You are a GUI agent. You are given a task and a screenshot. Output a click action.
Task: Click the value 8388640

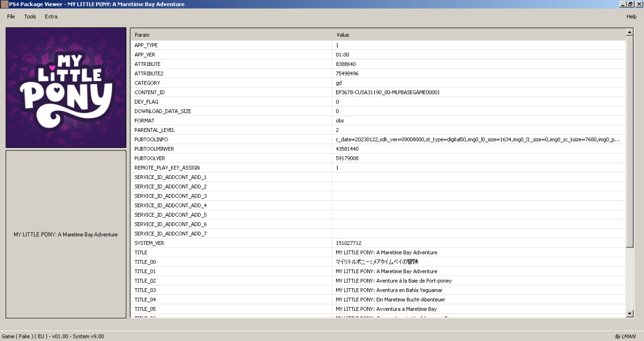click(346, 64)
